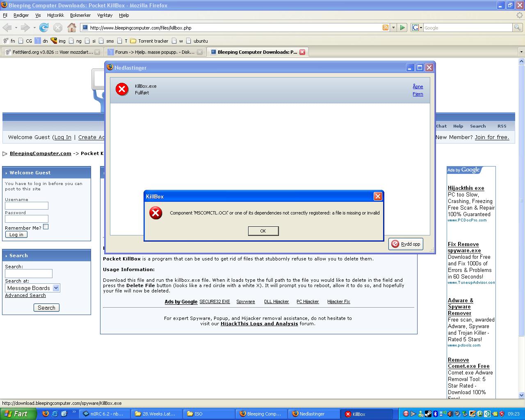Switch to the mIRC taskbar window

coord(104,414)
